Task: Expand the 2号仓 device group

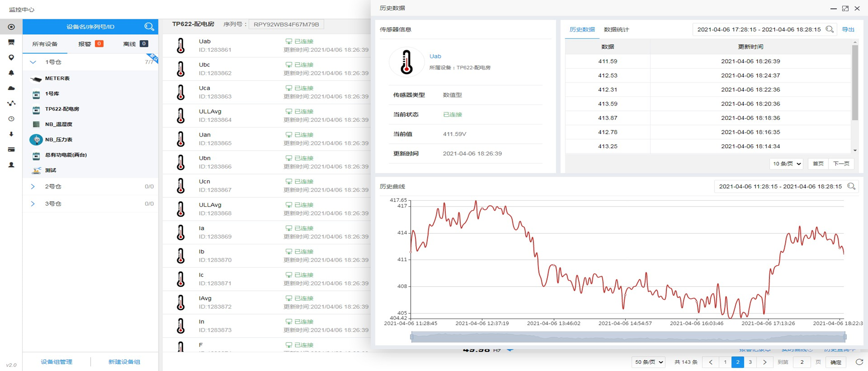Action: (33, 187)
